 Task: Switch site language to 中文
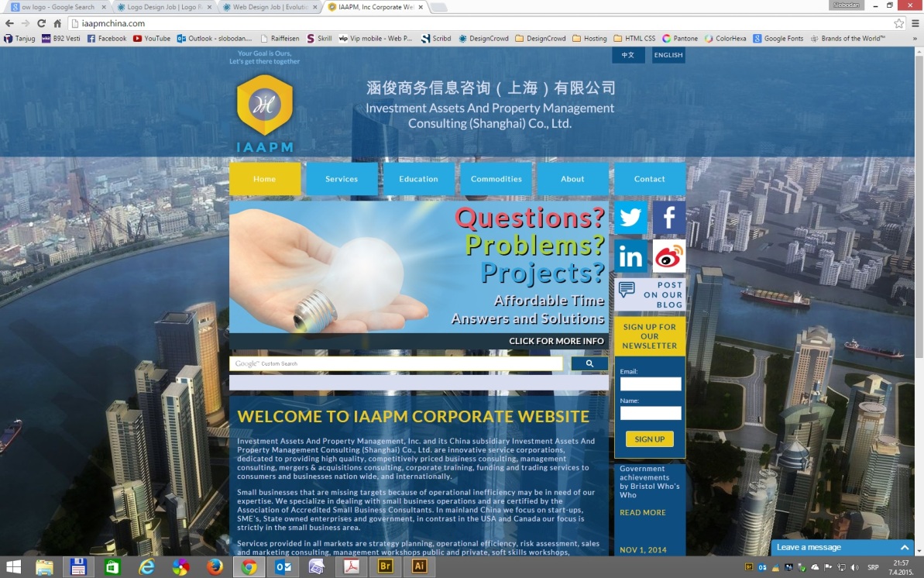(x=628, y=55)
